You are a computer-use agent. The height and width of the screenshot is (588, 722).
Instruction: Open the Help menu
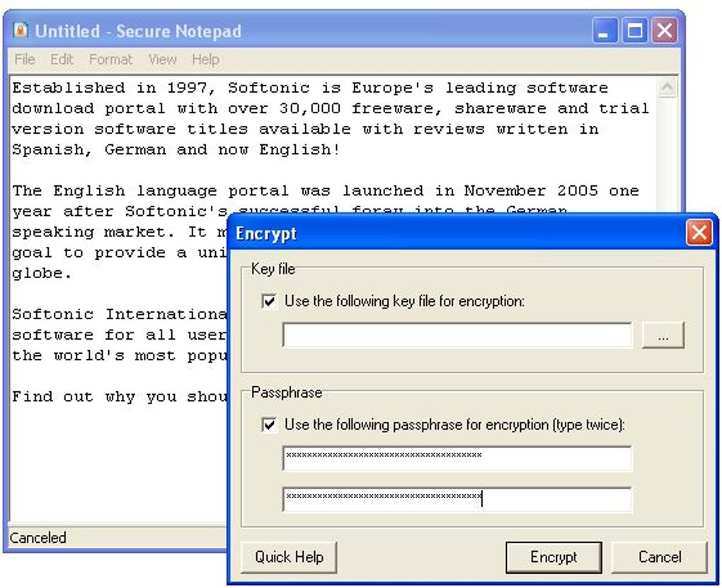(x=205, y=59)
